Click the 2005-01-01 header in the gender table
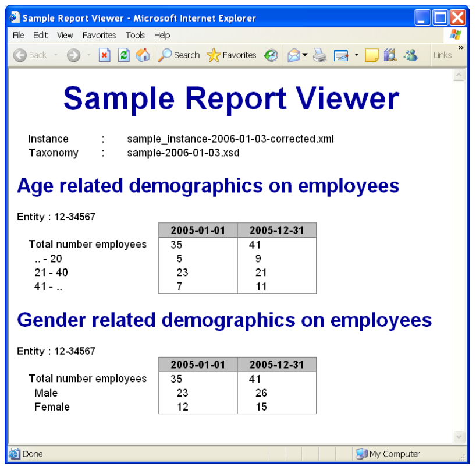476x470 pixels. point(198,365)
